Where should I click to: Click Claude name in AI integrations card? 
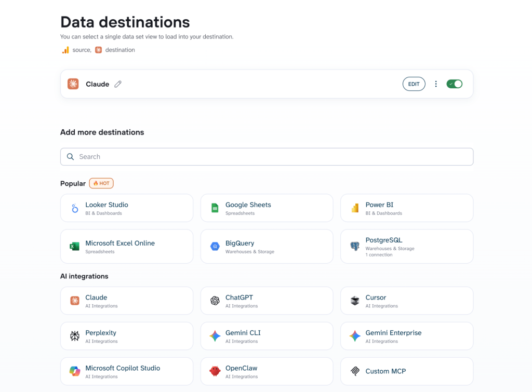pos(96,298)
